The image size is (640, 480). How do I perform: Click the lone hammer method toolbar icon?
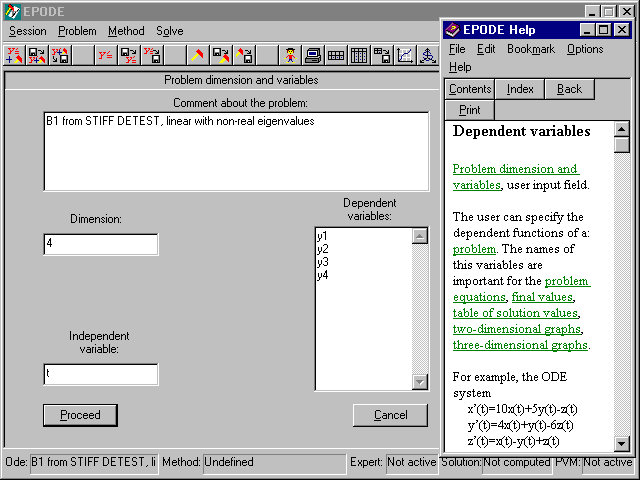[x=197, y=56]
